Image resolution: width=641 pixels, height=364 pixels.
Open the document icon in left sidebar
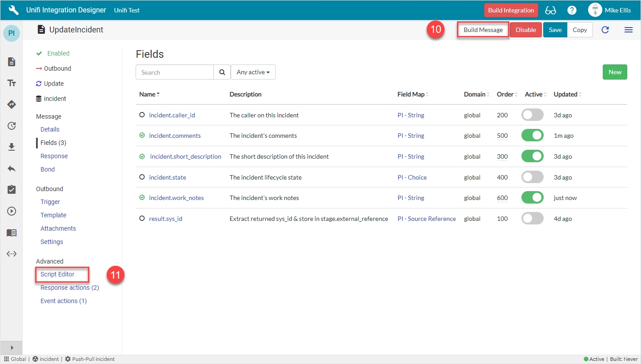pyautogui.click(x=12, y=62)
